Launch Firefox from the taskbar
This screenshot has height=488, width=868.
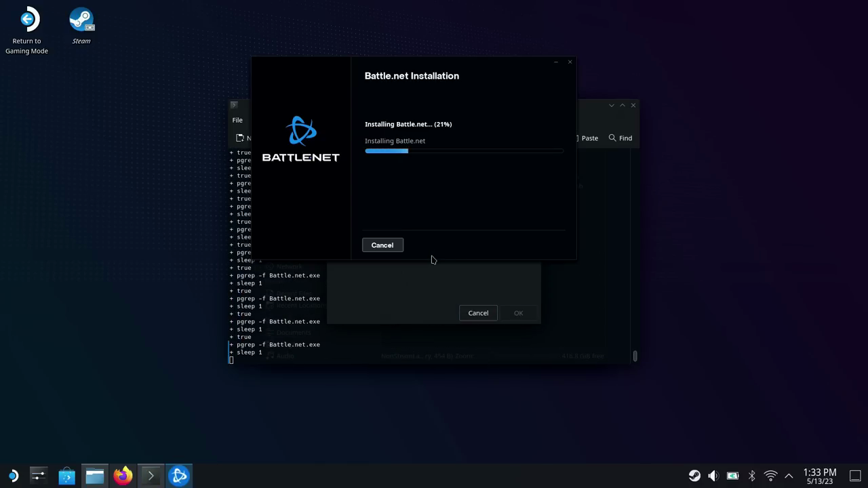tap(123, 476)
